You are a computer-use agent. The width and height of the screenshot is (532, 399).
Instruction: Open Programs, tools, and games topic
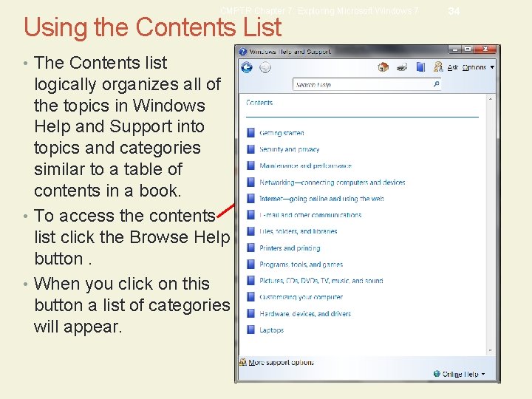point(301,265)
